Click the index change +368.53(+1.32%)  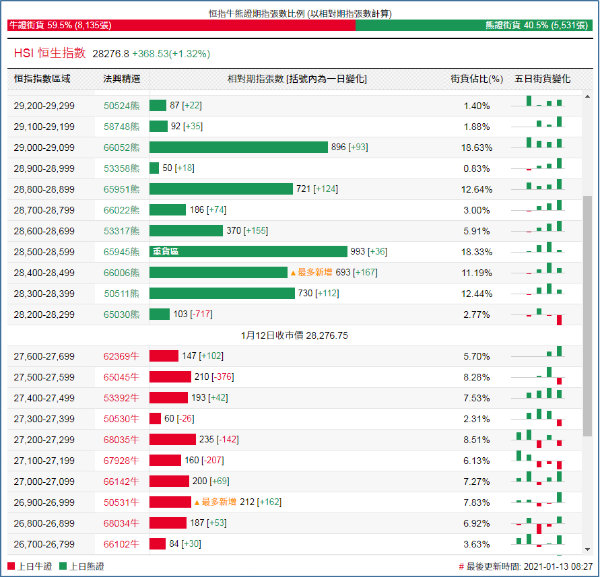171,54
